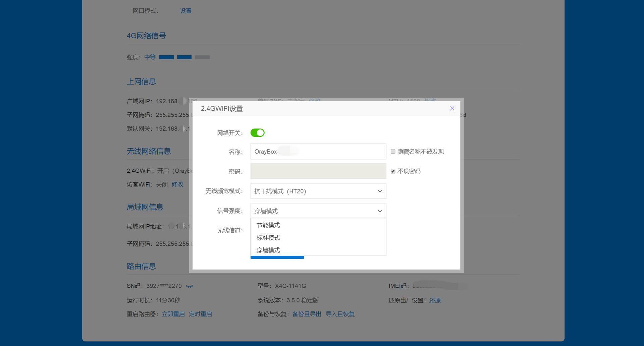
Task: Select 标准模式 from the signal strength list
Action: point(268,237)
